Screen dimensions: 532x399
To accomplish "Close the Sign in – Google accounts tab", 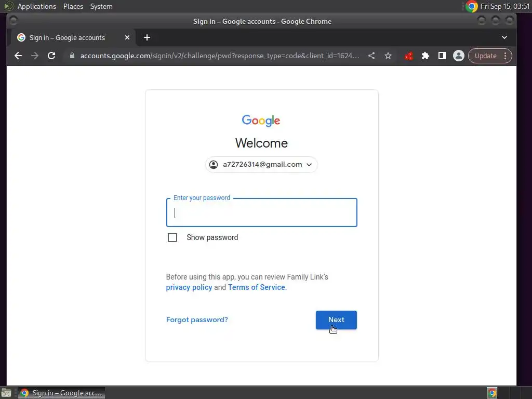I will coord(127,37).
